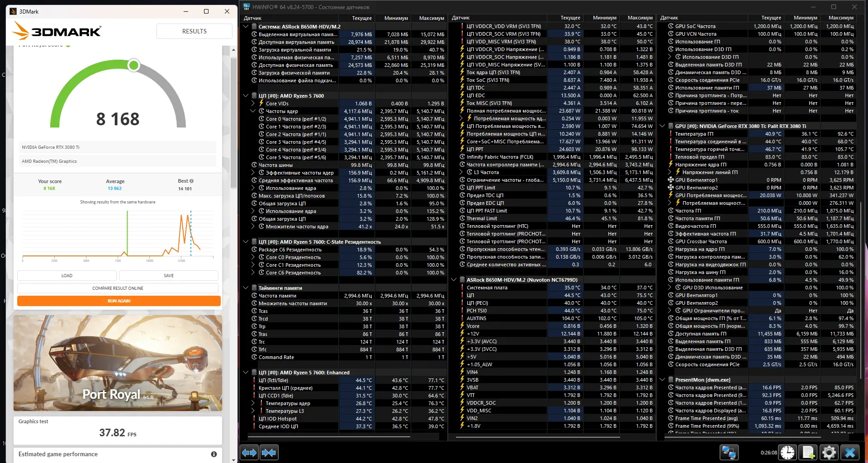This screenshot has width=868, height=463.
Task: Click clock icon of Command Rate row
Action: (x=254, y=357)
